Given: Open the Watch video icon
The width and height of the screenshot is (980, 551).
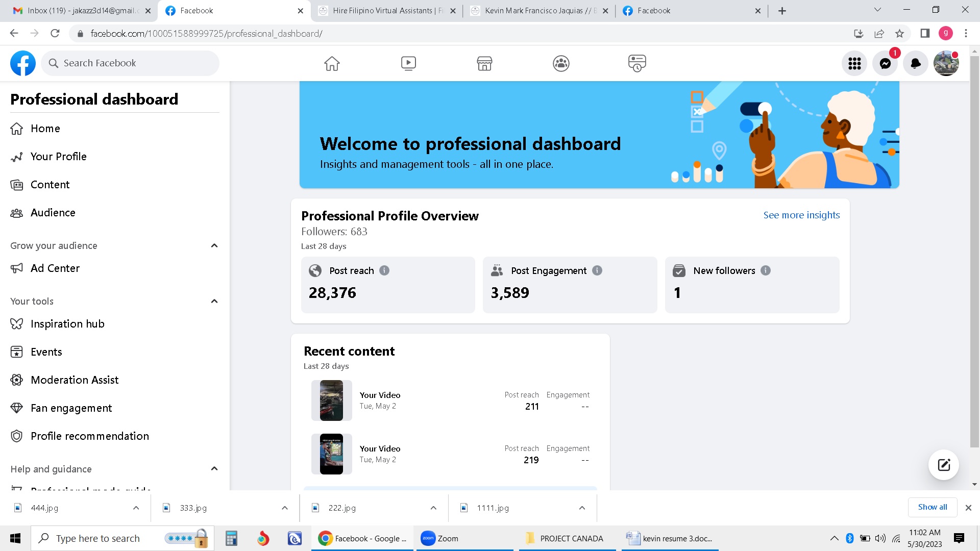Looking at the screenshot, I should (x=408, y=63).
